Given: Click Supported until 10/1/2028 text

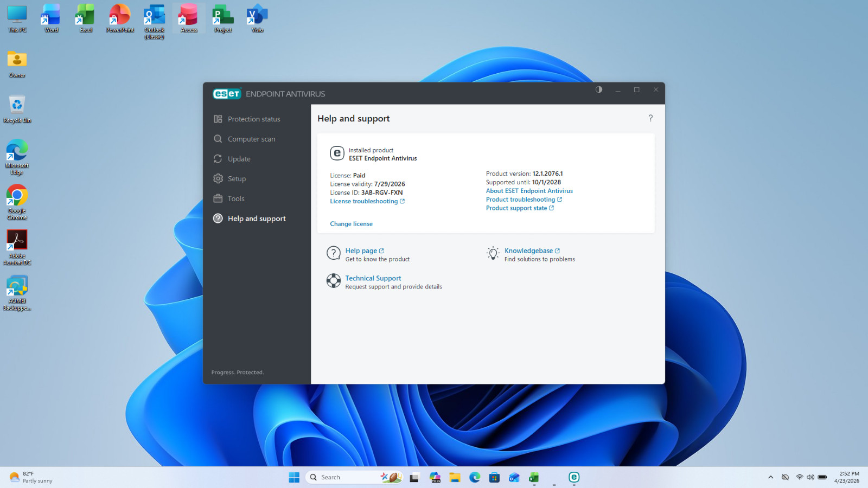Looking at the screenshot, I should coord(524,183).
